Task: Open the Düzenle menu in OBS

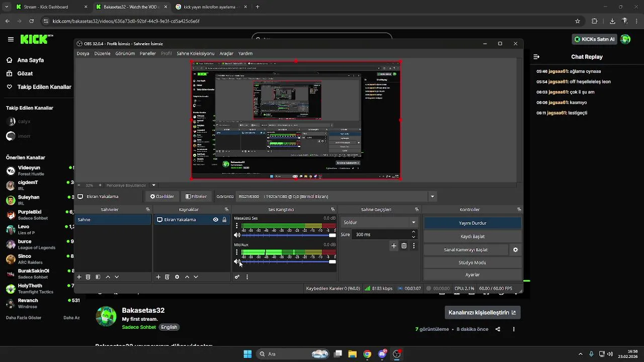Action: click(x=102, y=53)
